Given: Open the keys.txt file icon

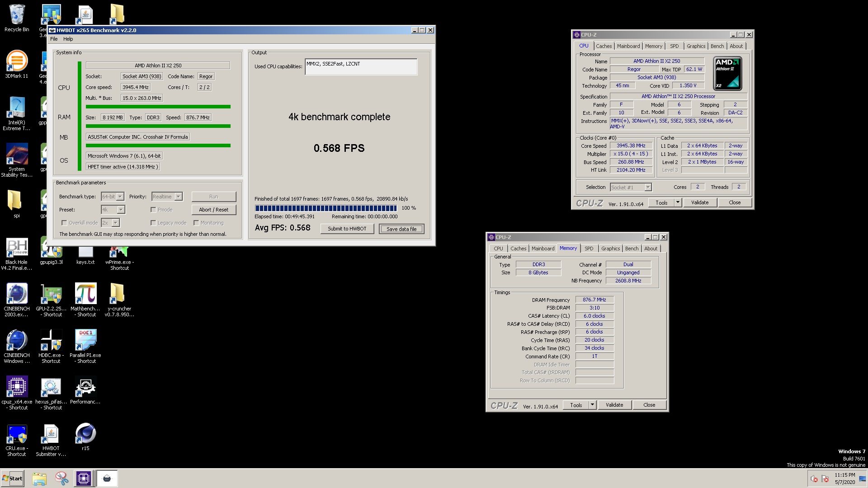Looking at the screenshot, I should [x=85, y=254].
